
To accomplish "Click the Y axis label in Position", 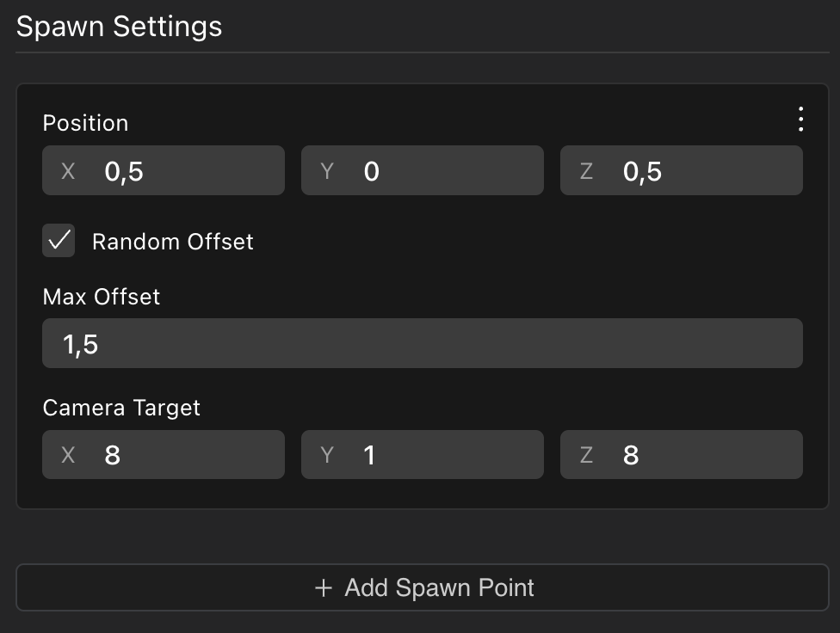I will click(327, 171).
